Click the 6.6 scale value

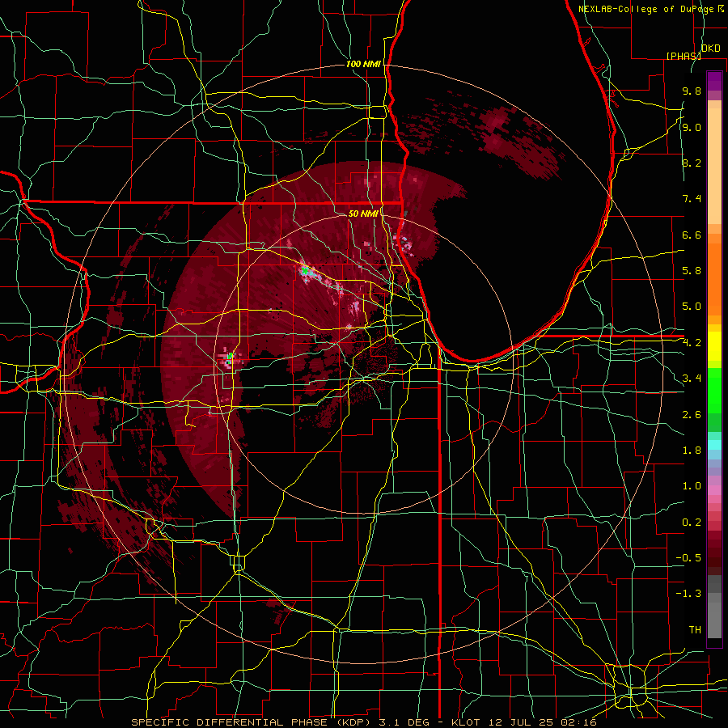pyautogui.click(x=692, y=235)
